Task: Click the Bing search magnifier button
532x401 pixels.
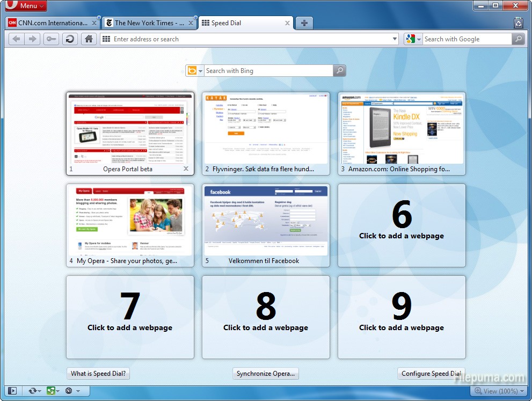Action: (x=339, y=71)
